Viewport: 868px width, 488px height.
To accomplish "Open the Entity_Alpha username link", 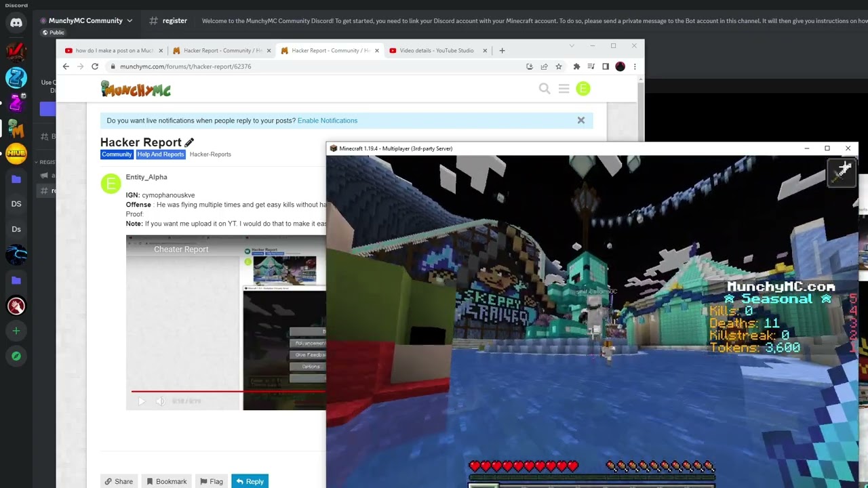I will coord(146,177).
